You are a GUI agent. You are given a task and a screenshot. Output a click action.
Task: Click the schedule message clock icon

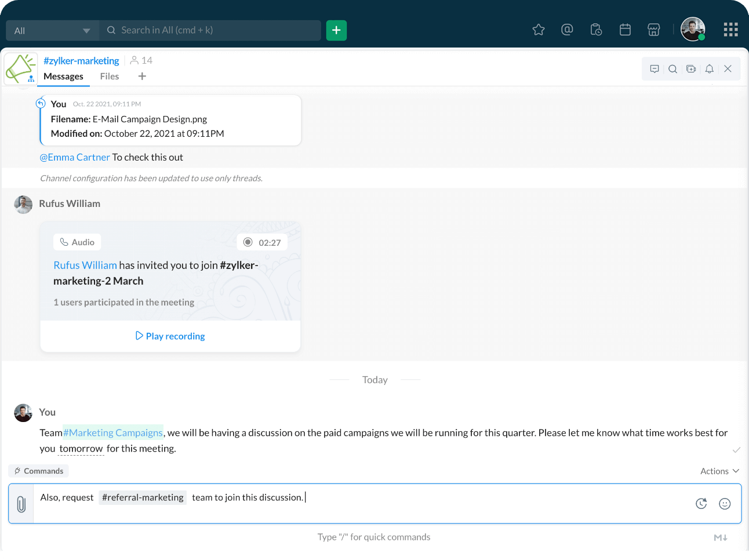pyautogui.click(x=701, y=504)
